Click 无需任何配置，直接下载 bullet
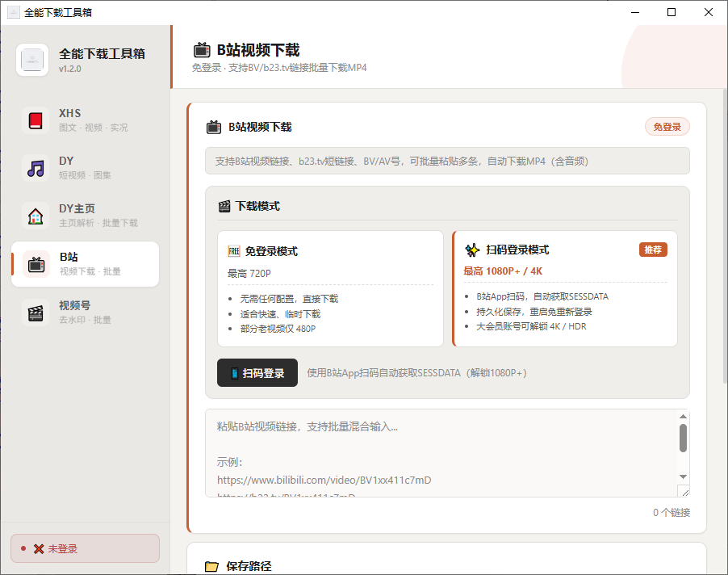 [x=289, y=299]
